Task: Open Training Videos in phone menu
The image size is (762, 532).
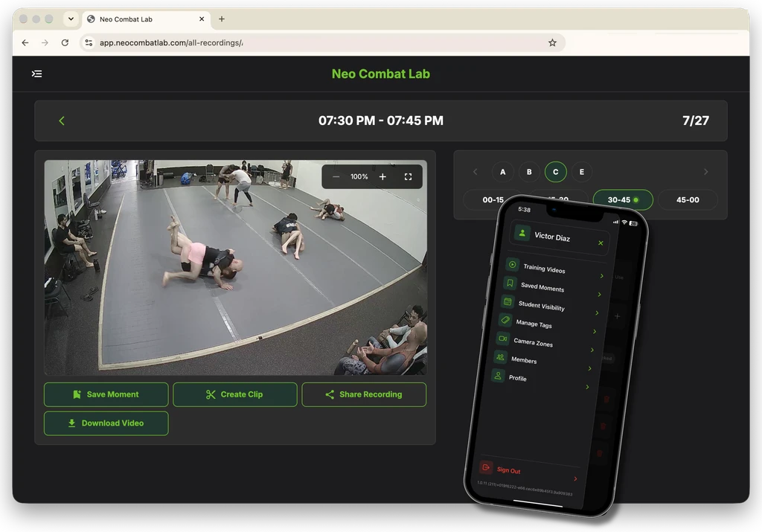Action: tap(555, 270)
